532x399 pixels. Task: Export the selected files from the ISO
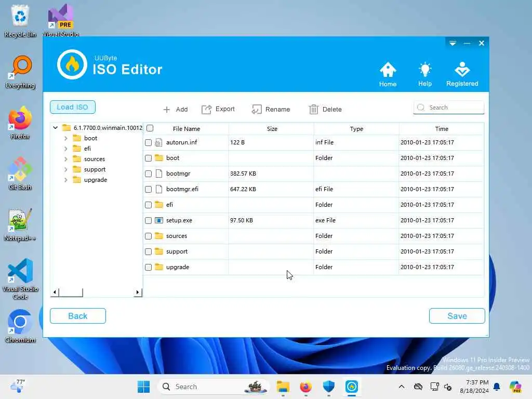(218, 109)
